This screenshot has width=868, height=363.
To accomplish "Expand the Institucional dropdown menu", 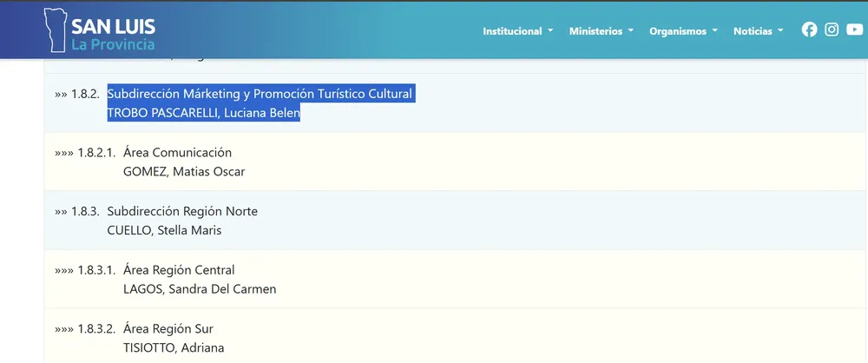I will tap(518, 30).
